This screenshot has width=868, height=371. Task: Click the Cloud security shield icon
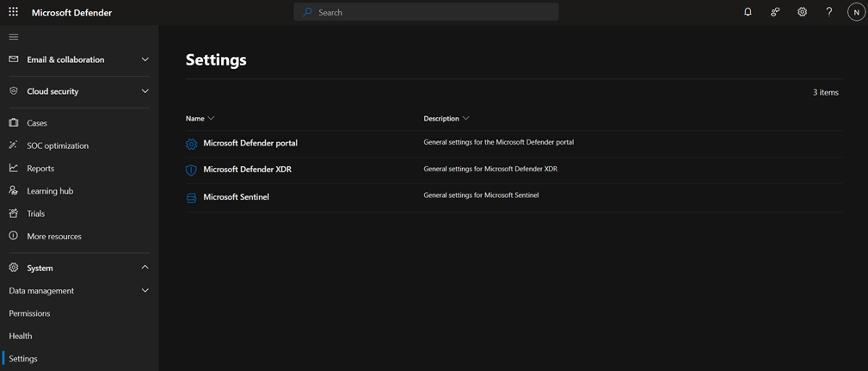tap(14, 90)
